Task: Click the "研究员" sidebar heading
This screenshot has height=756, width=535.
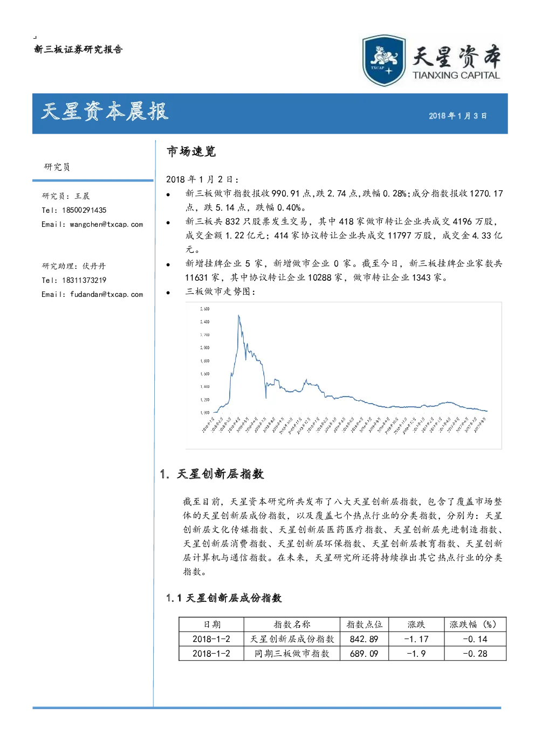Action: tap(57, 167)
